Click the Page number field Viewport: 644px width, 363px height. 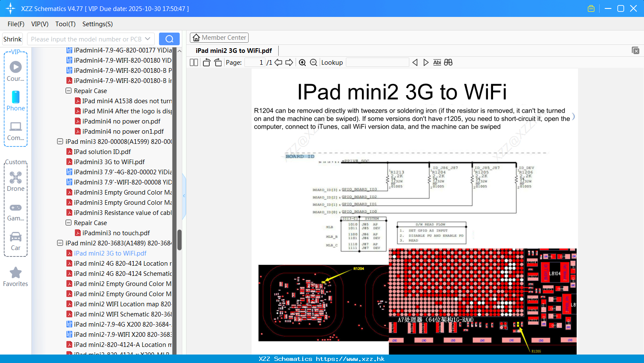pyautogui.click(x=255, y=63)
